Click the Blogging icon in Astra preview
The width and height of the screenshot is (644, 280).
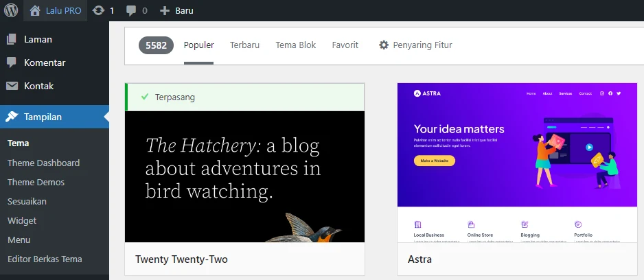(525, 224)
